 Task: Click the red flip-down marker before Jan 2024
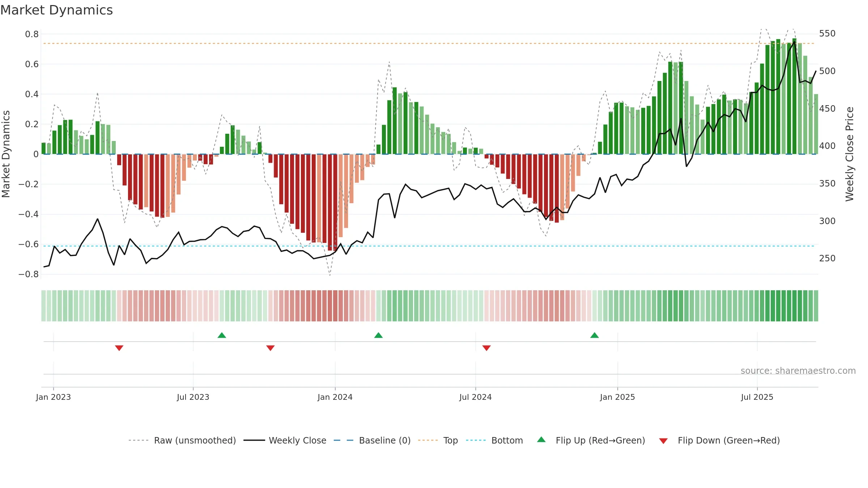click(271, 348)
